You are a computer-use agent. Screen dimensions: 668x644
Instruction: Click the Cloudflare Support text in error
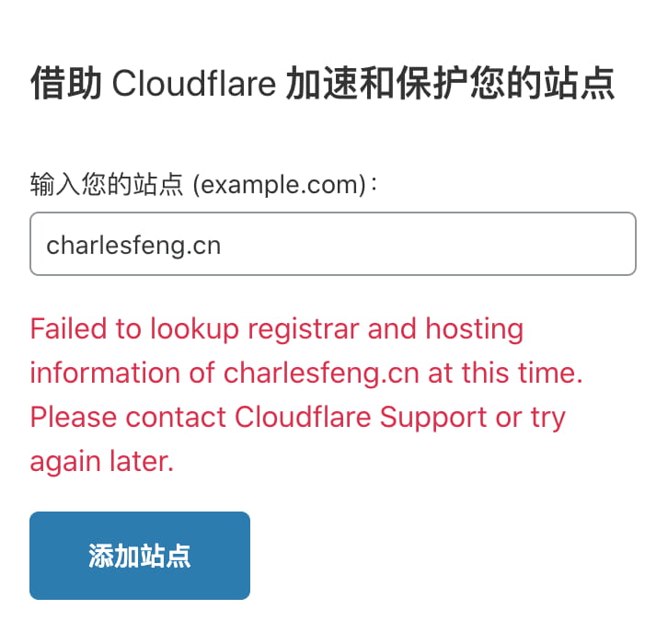[361, 417]
